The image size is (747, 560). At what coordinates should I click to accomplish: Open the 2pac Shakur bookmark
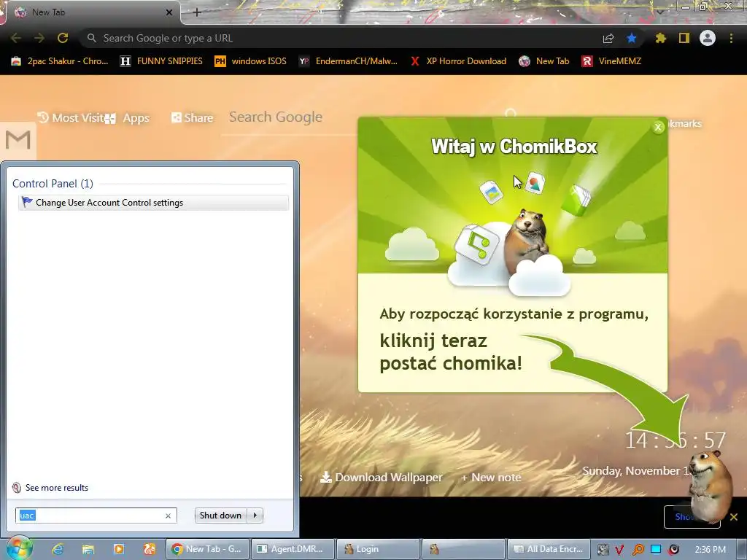(x=60, y=61)
